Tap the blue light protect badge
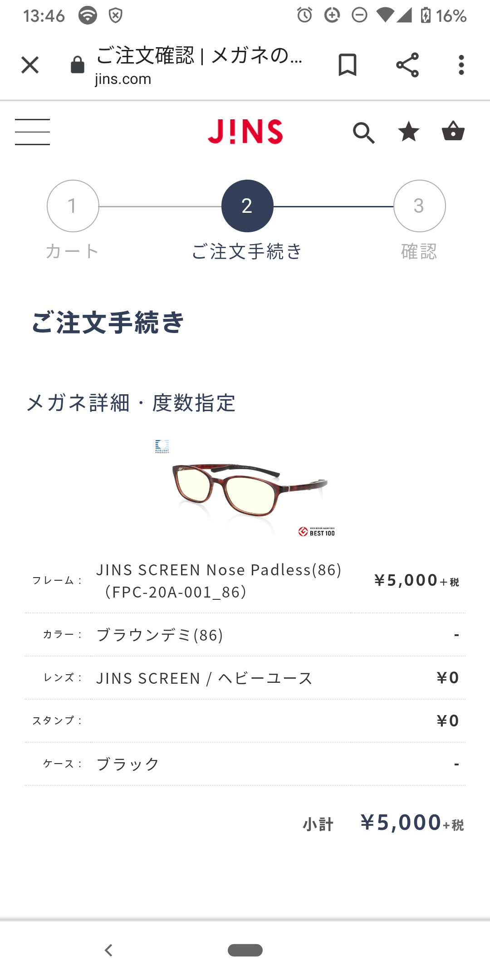Image resolution: width=490 pixels, height=980 pixels. pyautogui.click(x=162, y=446)
